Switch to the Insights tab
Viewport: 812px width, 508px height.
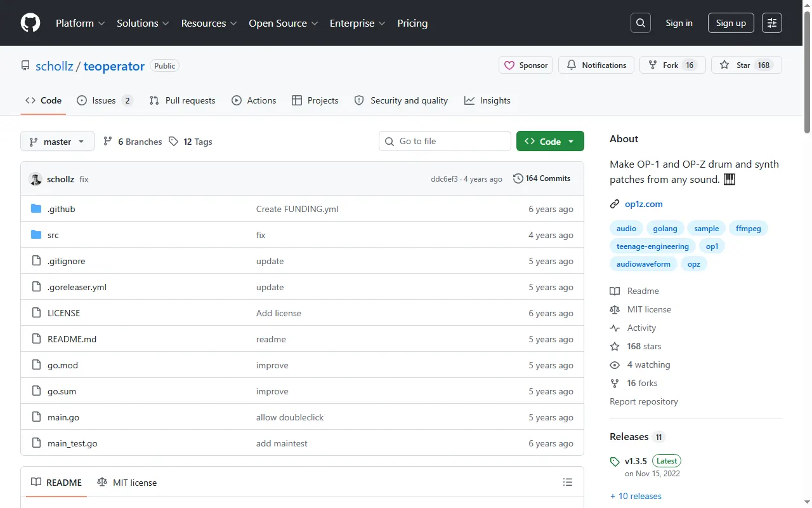click(487, 100)
